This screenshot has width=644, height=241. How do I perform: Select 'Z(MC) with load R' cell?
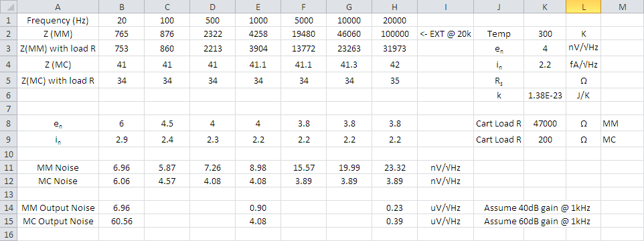pyautogui.click(x=58, y=81)
